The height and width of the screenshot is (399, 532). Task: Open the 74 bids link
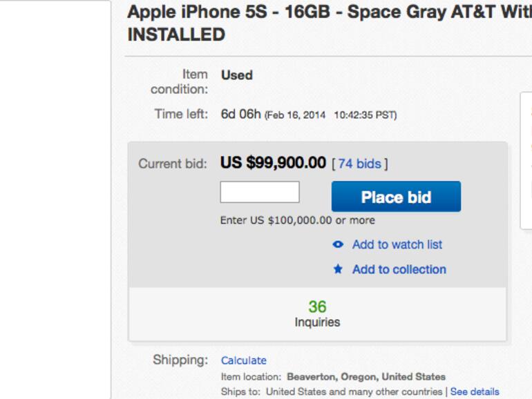tap(359, 164)
